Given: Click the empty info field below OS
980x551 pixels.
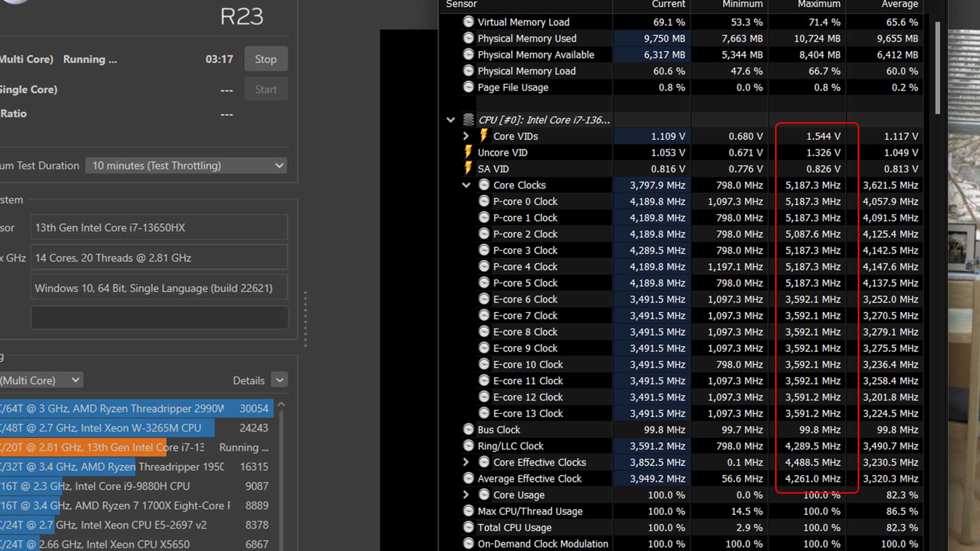Looking at the screenshot, I should coord(159,317).
